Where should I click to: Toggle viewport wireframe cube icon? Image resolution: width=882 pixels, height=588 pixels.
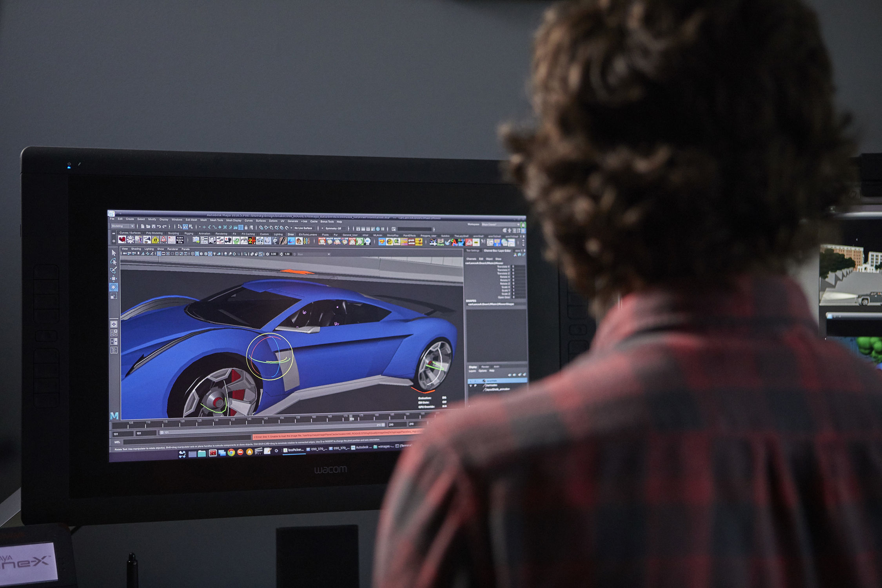click(x=192, y=254)
